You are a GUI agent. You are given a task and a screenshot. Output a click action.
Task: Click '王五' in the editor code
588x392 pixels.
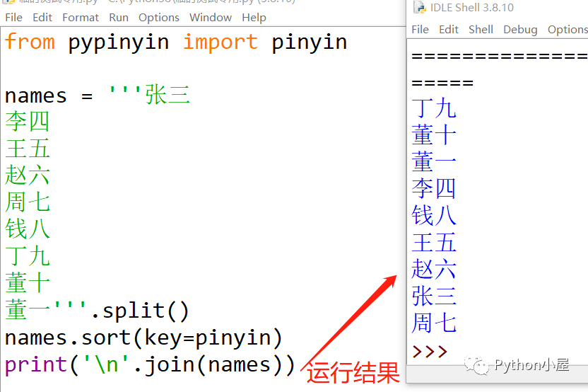click(27, 149)
